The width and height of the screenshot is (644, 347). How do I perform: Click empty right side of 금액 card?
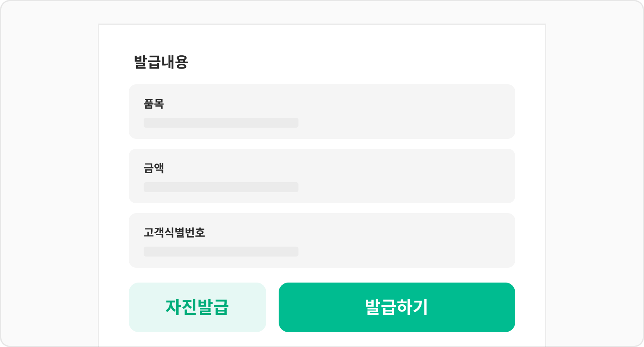[x=413, y=176]
